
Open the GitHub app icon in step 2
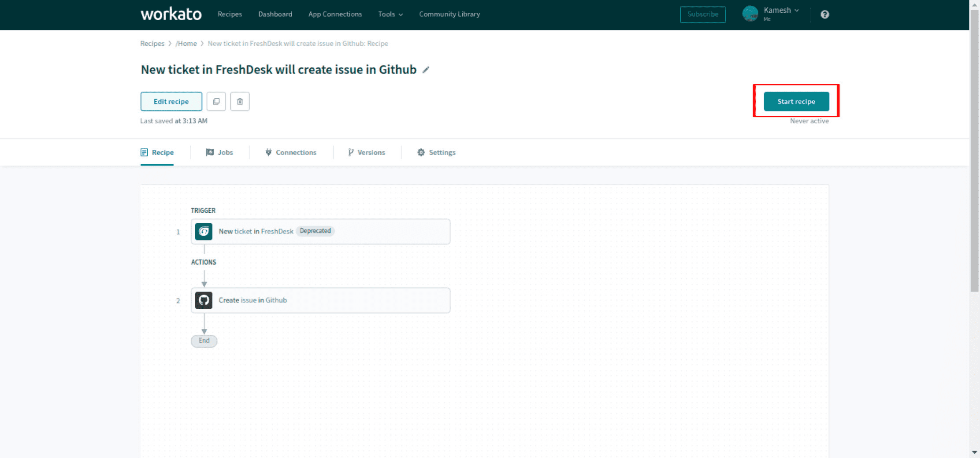coord(204,300)
